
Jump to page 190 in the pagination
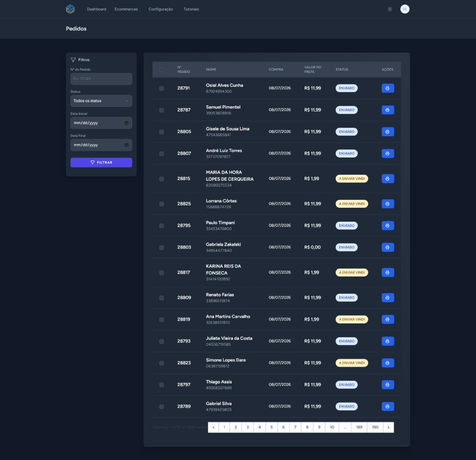coord(375,427)
